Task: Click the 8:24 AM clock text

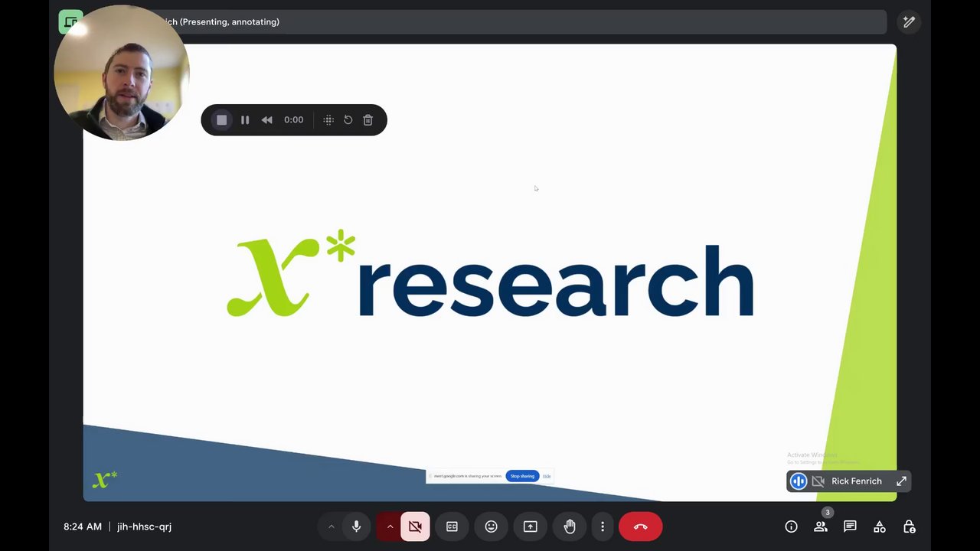Action: (x=83, y=527)
